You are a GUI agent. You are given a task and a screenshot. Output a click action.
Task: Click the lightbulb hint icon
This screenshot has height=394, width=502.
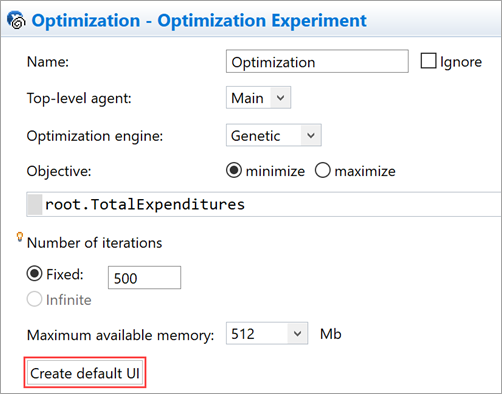pyautogui.click(x=20, y=237)
